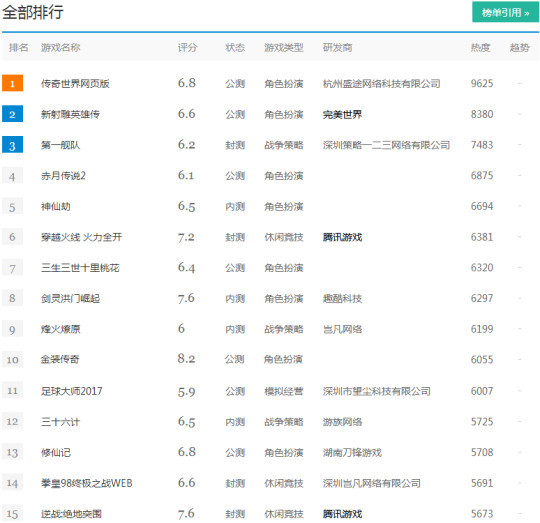The image size is (540, 523).
Task: Click the 榜单引用 button
Action: tap(505, 12)
